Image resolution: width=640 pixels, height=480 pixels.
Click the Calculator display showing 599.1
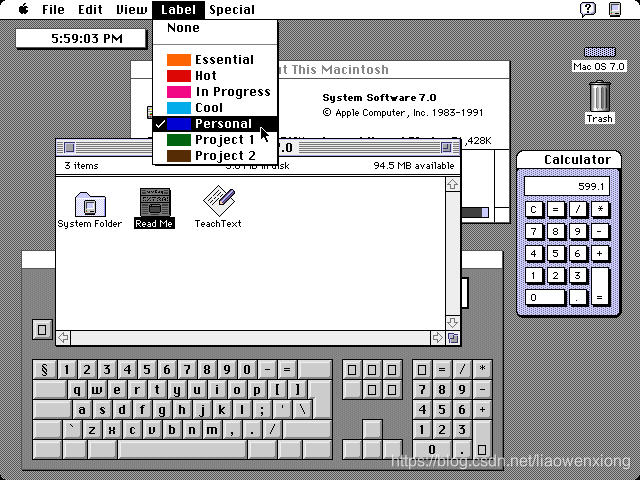click(567, 186)
